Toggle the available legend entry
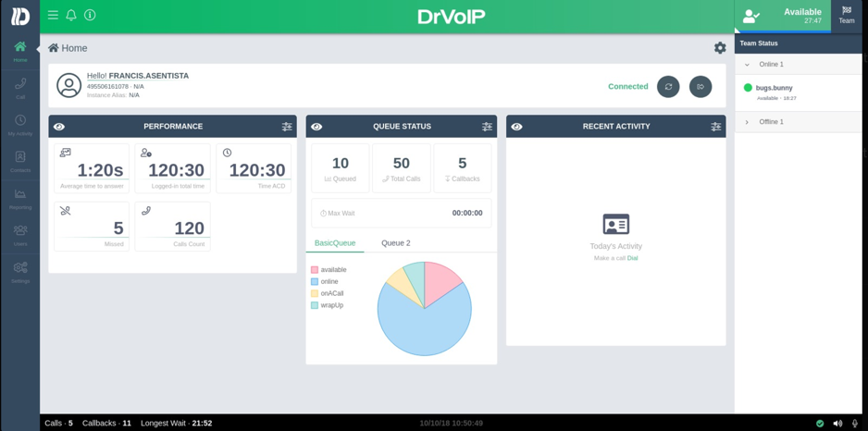Screen dimensions: 868x431 pos(329,269)
